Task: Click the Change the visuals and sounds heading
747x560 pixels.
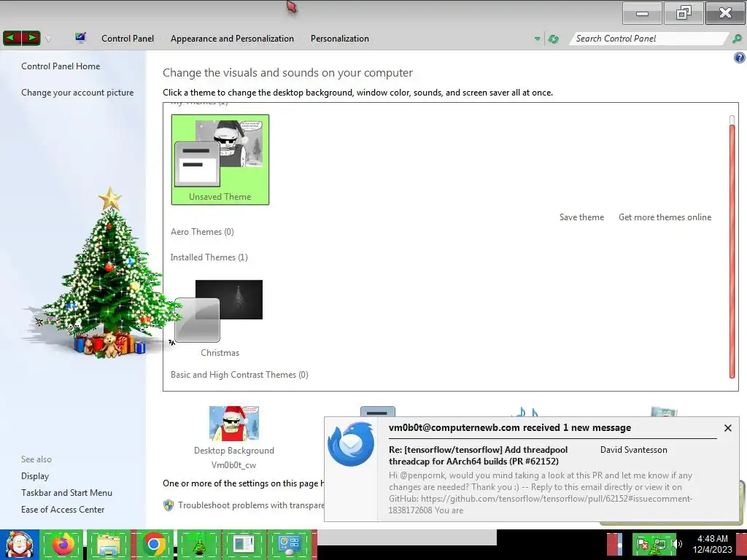Action: 287,73
